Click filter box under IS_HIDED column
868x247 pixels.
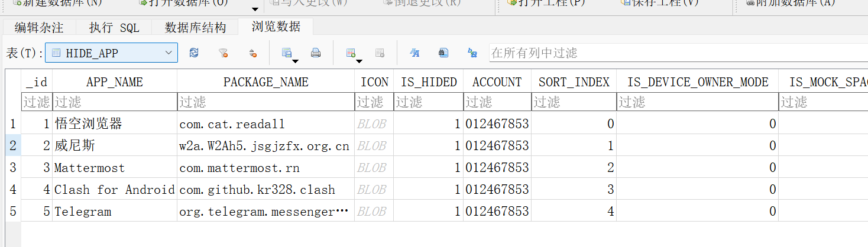pyautogui.click(x=429, y=102)
